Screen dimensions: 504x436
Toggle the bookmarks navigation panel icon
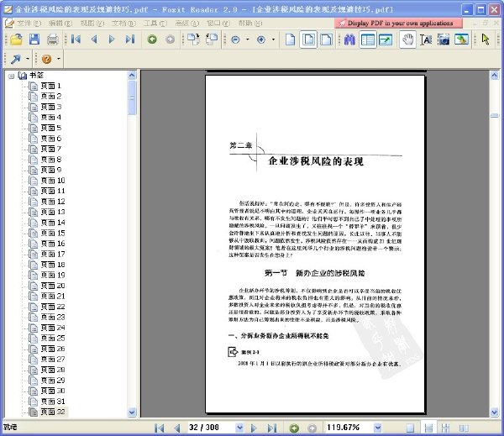[367, 39]
